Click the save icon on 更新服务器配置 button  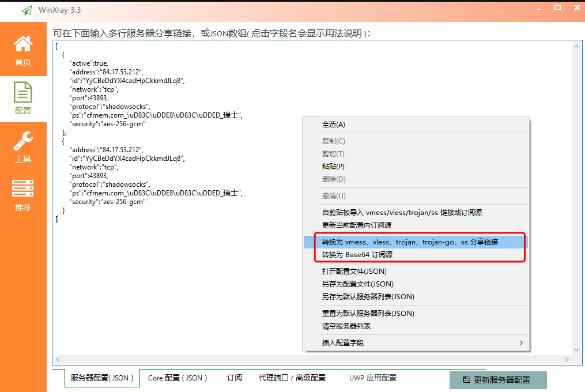[x=466, y=380]
